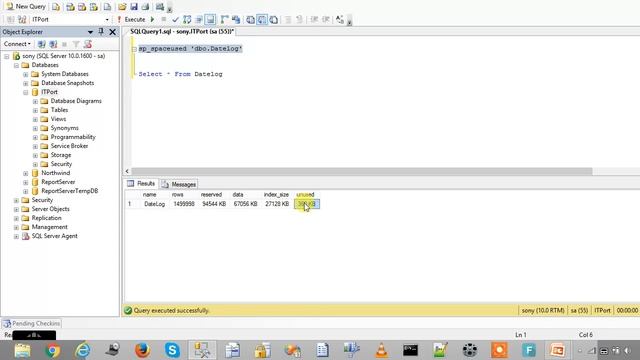Screen dimensions: 640x360
Task: Click the data value 67056 KB cell
Action: pyautogui.click(x=245, y=204)
